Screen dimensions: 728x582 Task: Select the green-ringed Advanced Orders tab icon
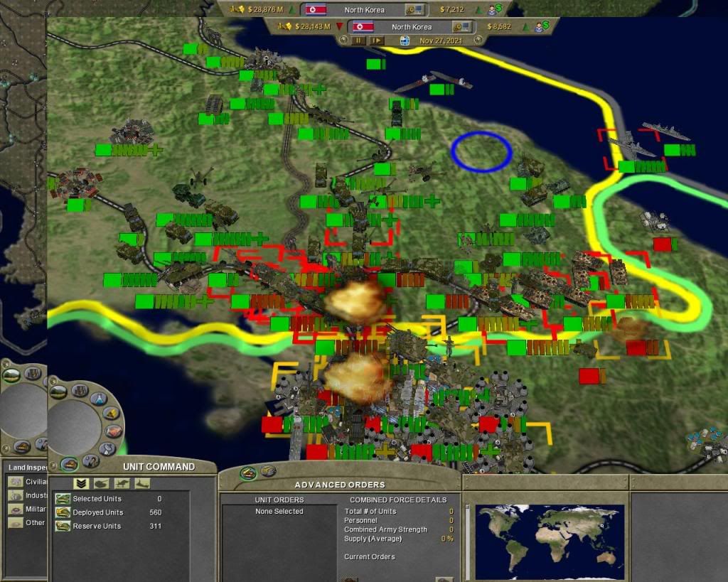point(249,473)
